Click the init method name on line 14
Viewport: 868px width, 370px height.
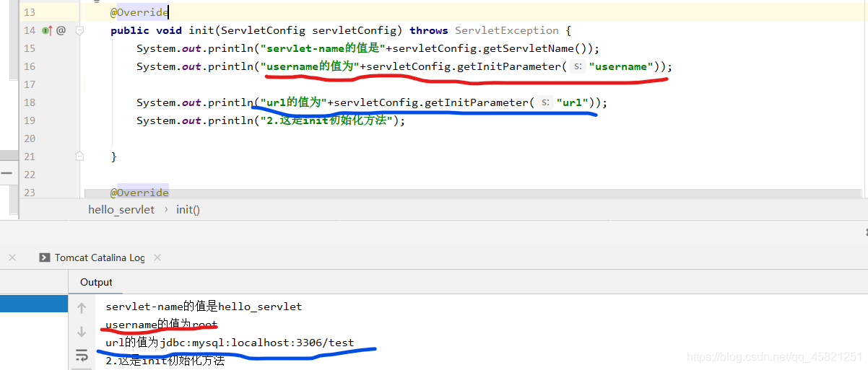click(x=201, y=30)
